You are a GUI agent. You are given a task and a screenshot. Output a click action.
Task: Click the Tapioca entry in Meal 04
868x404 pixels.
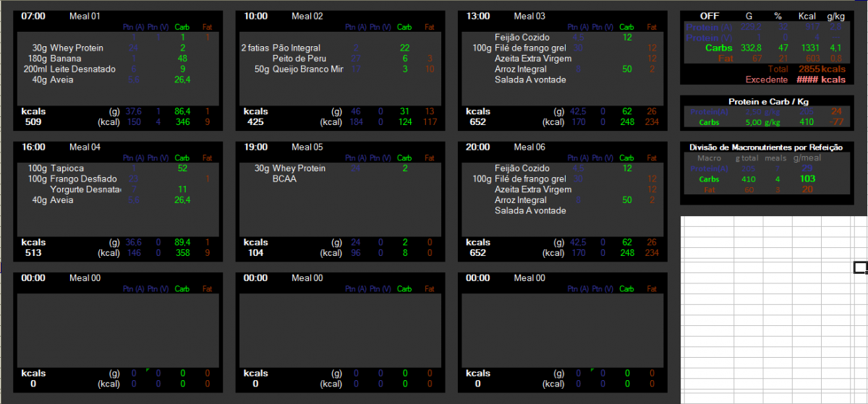[69, 168]
